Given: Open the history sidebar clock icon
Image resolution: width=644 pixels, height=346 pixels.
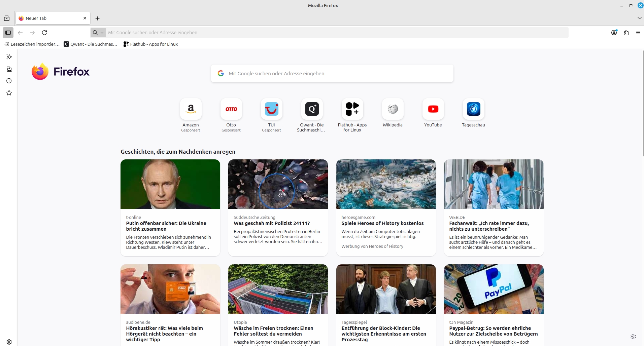Looking at the screenshot, I should point(9,81).
